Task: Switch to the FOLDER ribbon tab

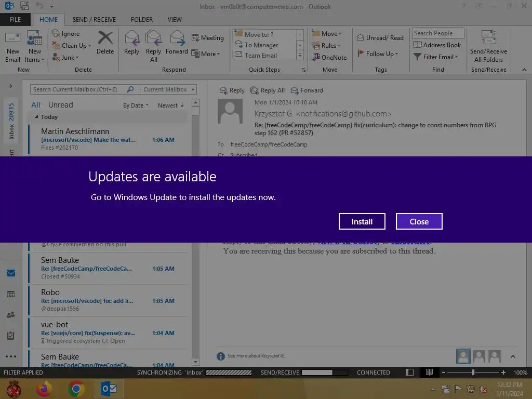Action: click(142, 19)
